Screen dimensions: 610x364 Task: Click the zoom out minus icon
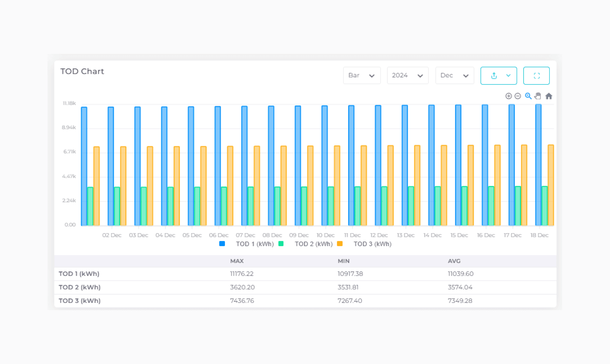click(518, 96)
